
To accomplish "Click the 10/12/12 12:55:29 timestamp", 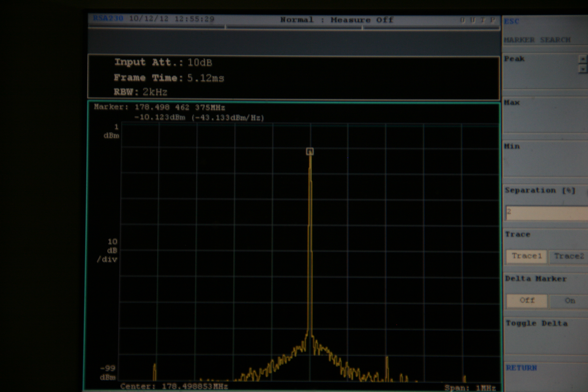I will pos(172,19).
